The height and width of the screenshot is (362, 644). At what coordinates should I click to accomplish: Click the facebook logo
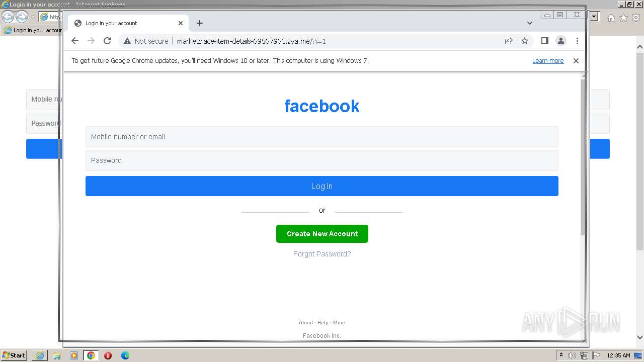[x=322, y=106]
